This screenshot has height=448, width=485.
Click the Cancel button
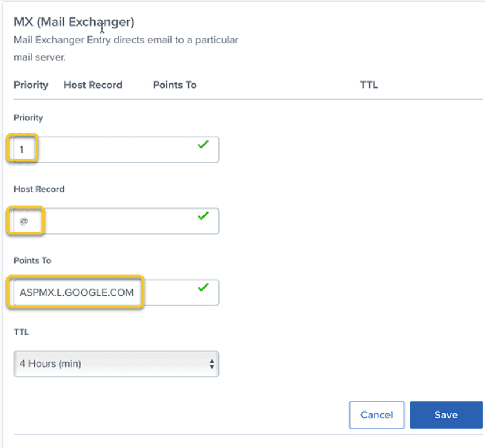pyautogui.click(x=377, y=414)
